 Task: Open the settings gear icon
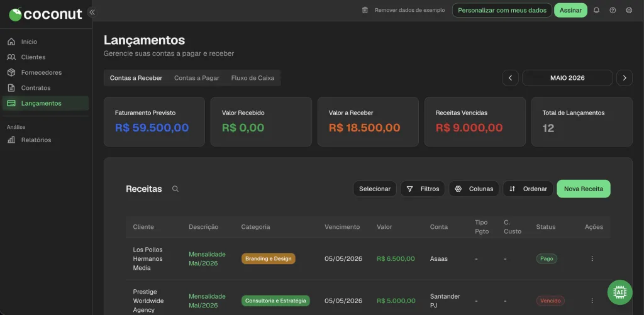point(629,10)
